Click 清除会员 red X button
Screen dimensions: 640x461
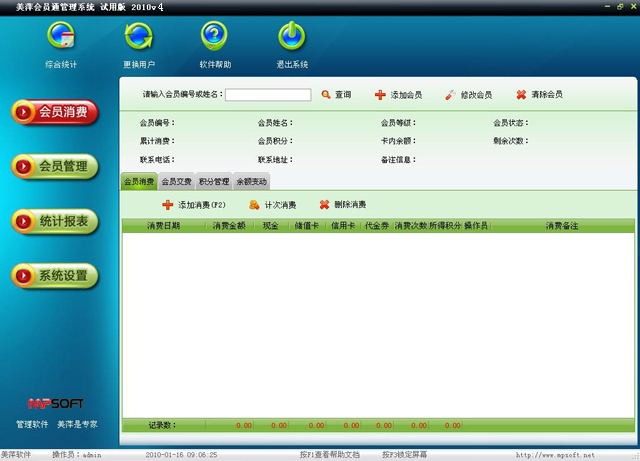tap(539, 95)
